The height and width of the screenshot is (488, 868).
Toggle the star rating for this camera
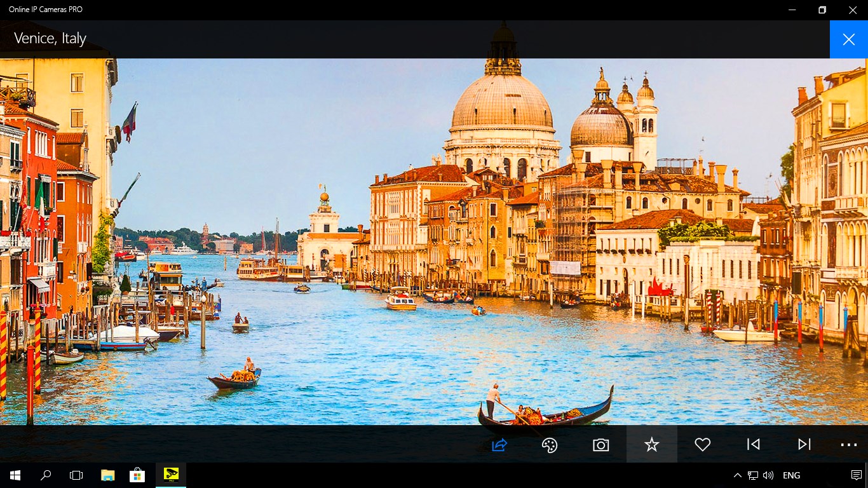pyautogui.click(x=651, y=445)
